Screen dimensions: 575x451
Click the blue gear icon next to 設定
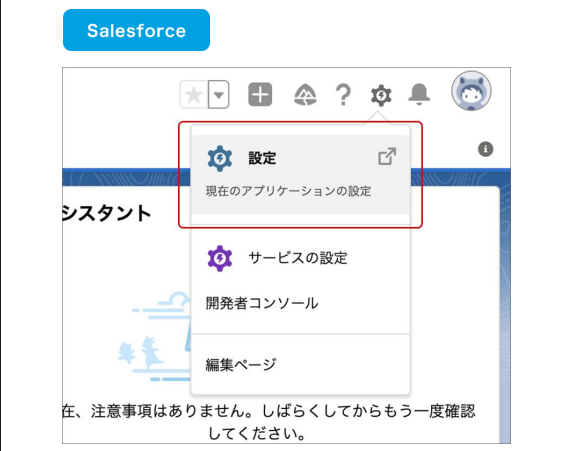pos(220,158)
